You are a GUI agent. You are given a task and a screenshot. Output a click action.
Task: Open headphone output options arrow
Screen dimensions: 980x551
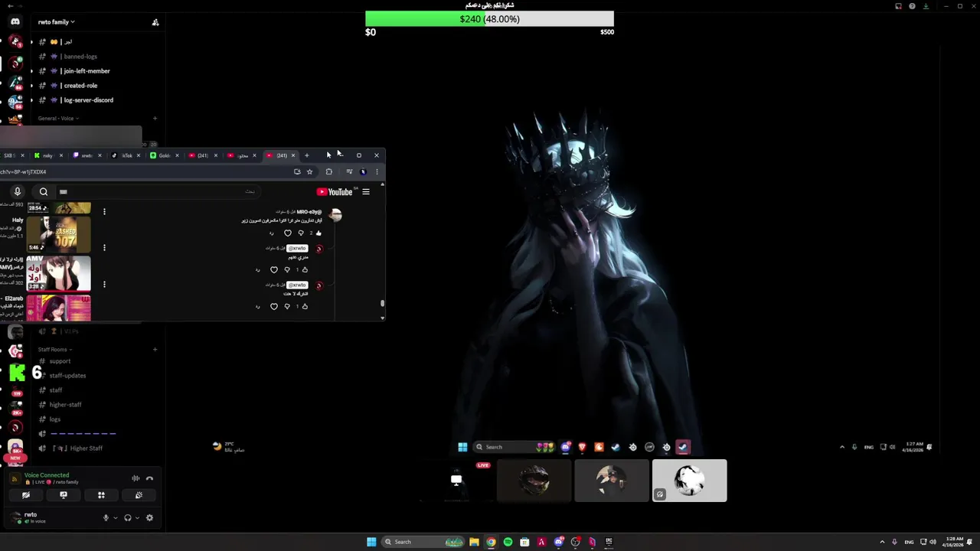click(137, 518)
